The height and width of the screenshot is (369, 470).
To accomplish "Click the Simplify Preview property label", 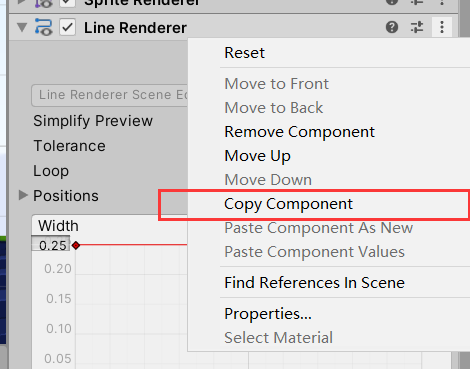I will coord(93,121).
